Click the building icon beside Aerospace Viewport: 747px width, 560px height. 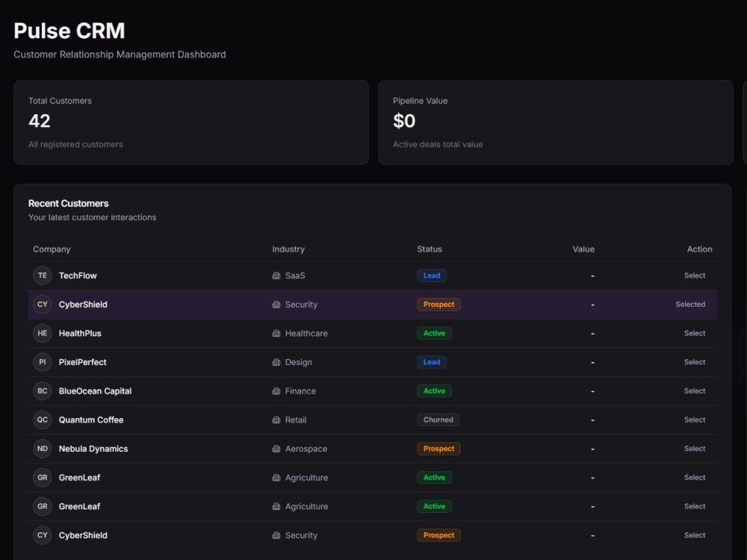276,449
